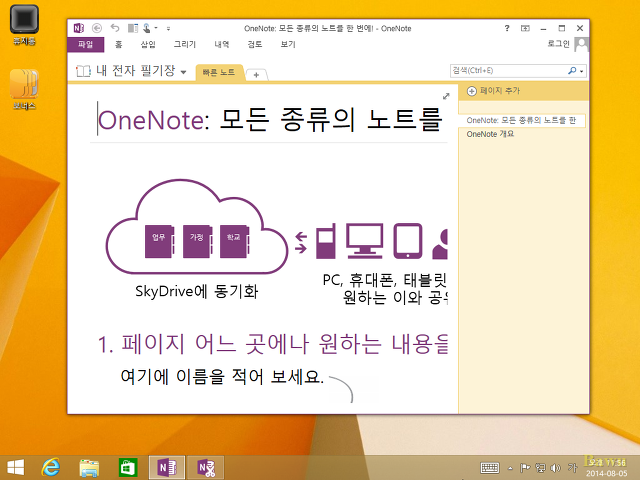Click the taskbar clock showing 2014-08-05
This screenshot has width=640, height=480.
tap(607, 468)
